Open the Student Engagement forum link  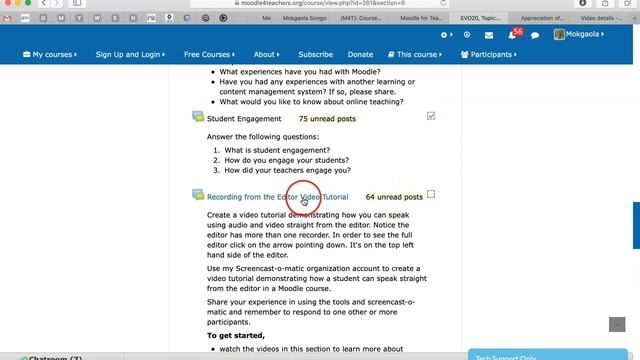coord(244,119)
